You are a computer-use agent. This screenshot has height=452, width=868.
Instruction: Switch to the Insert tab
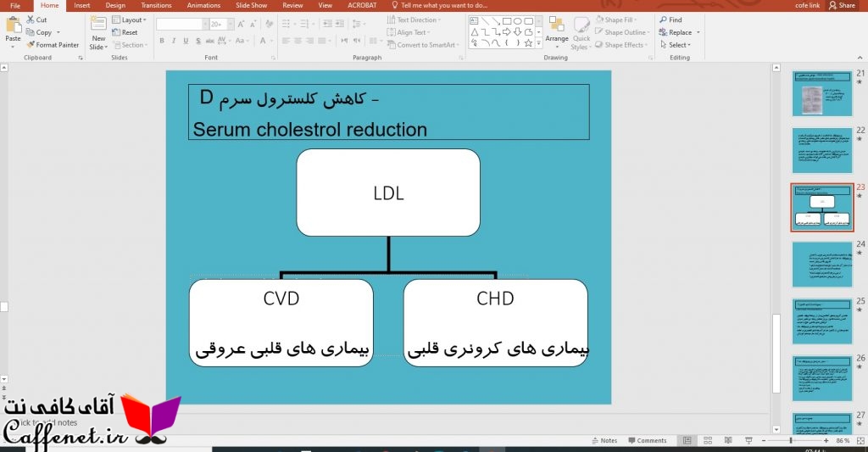point(82,6)
